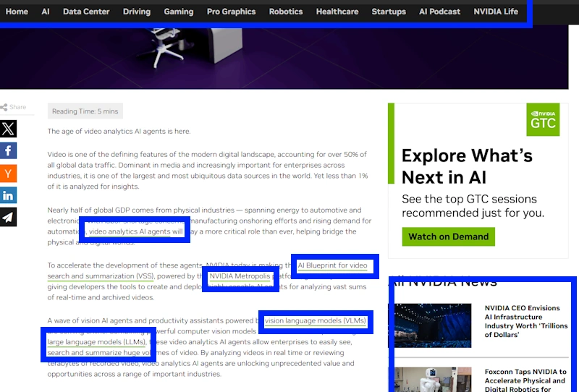Open the Robotics category
Viewport: 579px width, 392px height.
286,12
